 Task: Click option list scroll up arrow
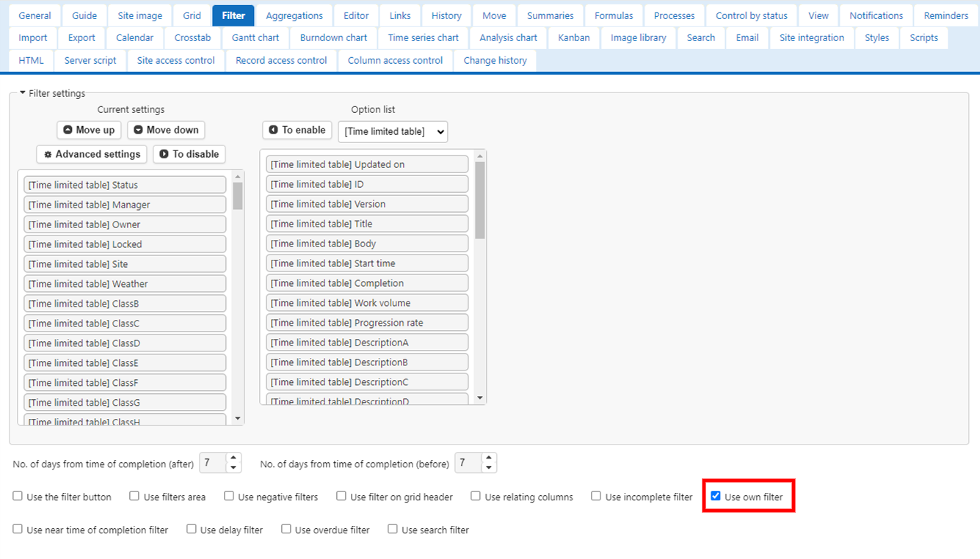coord(480,156)
